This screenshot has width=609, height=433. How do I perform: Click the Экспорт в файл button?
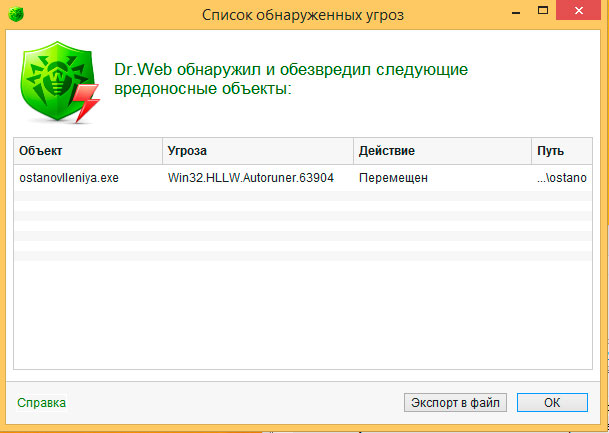[455, 403]
